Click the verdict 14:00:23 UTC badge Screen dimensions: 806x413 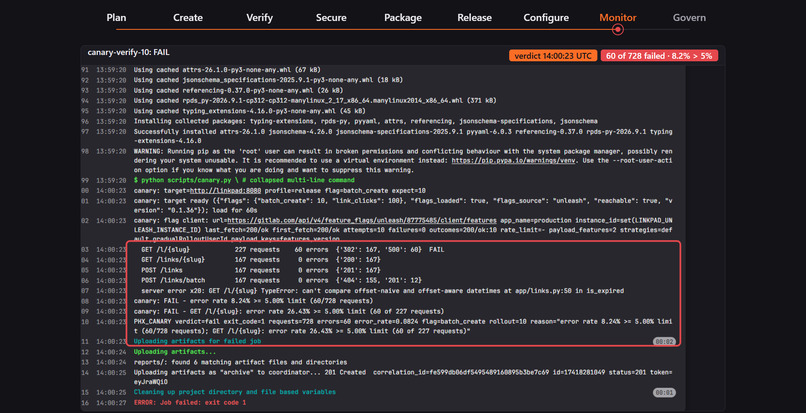[x=553, y=56]
